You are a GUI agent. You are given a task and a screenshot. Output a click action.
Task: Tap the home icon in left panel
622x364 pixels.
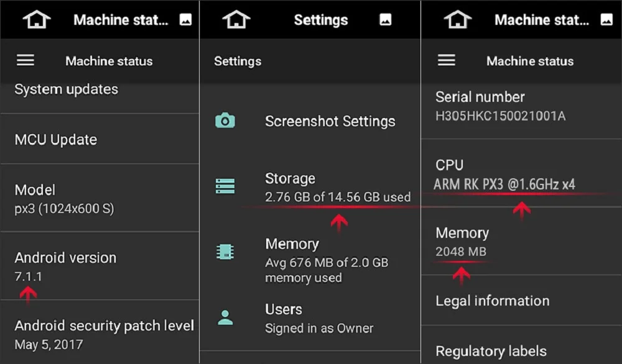[36, 19]
